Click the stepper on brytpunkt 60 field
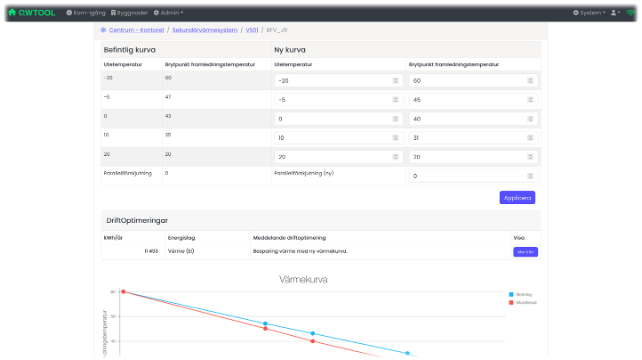 point(530,81)
